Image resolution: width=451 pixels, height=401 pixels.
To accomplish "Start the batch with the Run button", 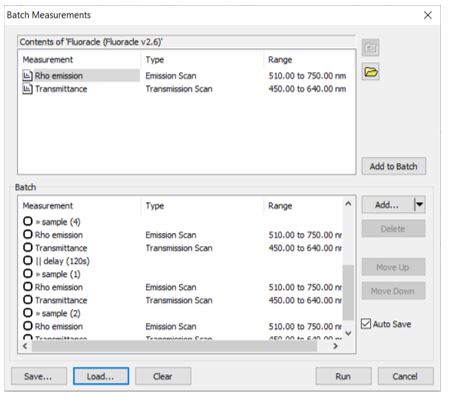I will click(343, 376).
